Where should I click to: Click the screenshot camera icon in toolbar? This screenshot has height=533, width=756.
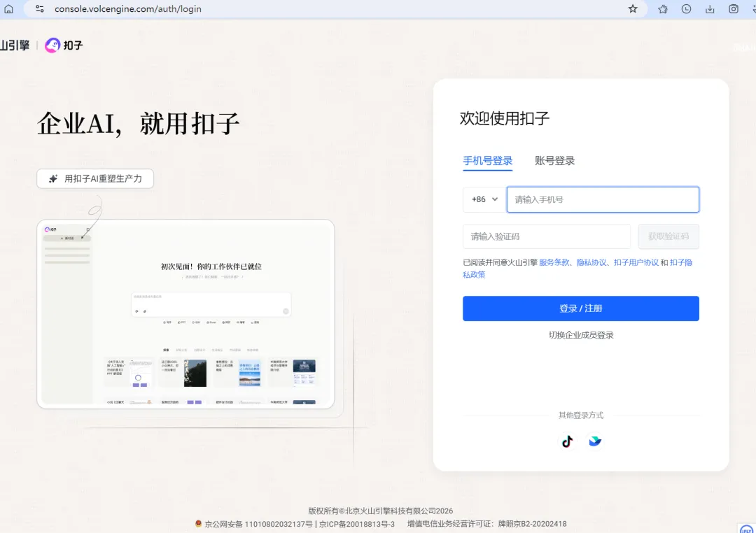tap(734, 9)
